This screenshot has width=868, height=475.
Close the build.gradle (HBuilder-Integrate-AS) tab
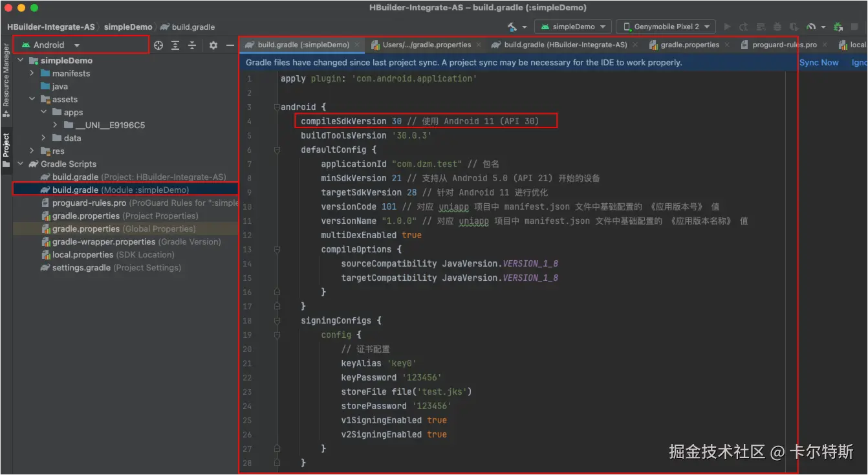coord(636,45)
